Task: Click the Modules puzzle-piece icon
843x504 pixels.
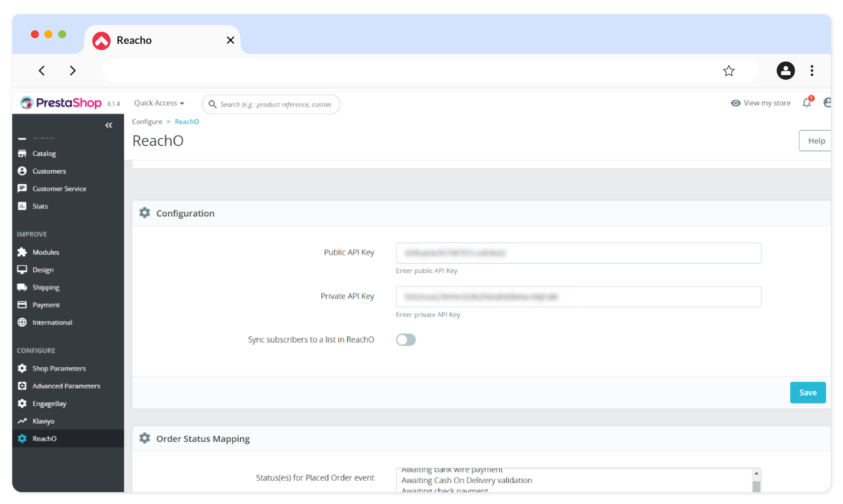Action: click(22, 252)
